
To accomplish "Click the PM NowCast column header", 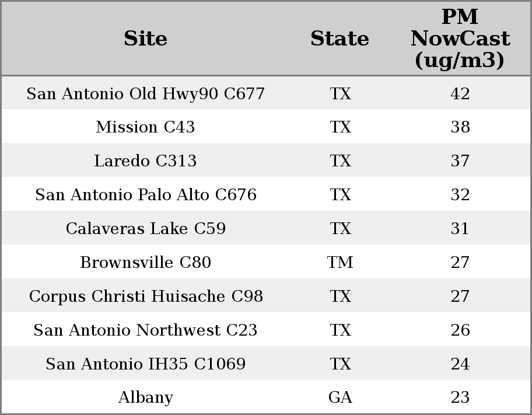I will 460,39.
